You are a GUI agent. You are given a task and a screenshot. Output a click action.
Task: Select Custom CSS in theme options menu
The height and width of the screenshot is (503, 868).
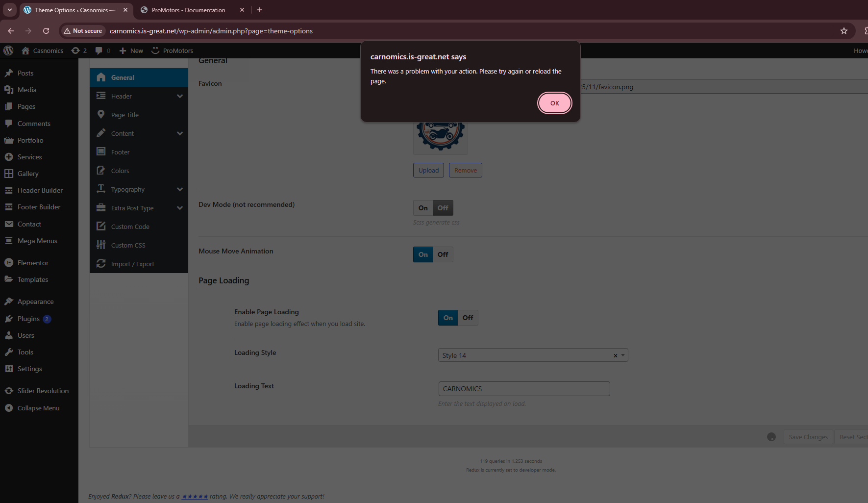click(x=128, y=245)
